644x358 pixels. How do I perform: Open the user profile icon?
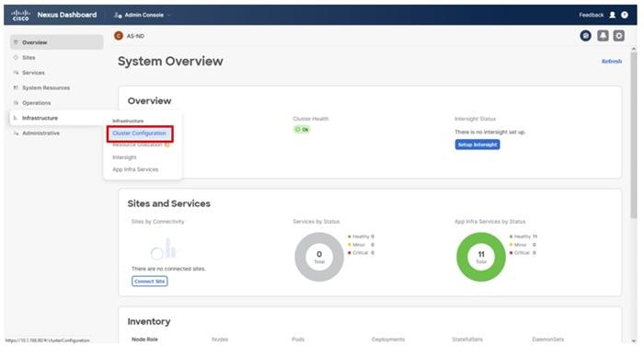tap(612, 15)
